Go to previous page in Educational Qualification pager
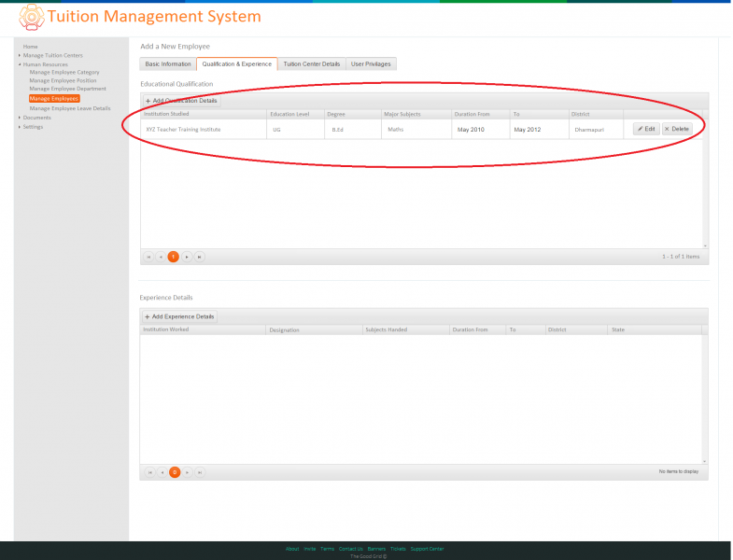 click(x=161, y=257)
